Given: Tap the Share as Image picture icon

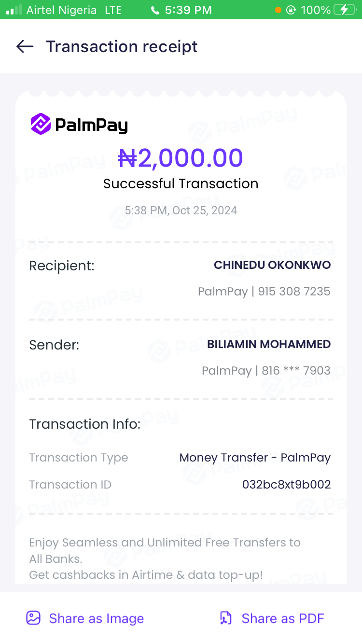Looking at the screenshot, I should [x=33, y=618].
